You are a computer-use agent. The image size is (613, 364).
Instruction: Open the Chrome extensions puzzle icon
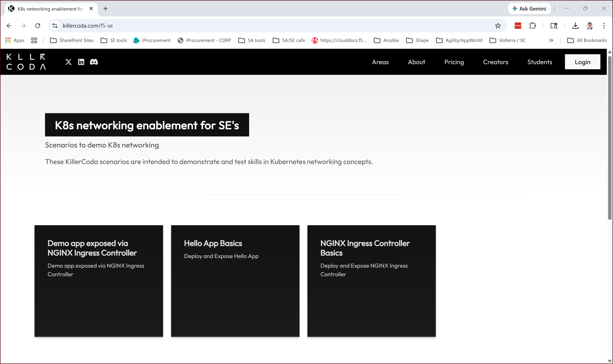click(x=532, y=26)
